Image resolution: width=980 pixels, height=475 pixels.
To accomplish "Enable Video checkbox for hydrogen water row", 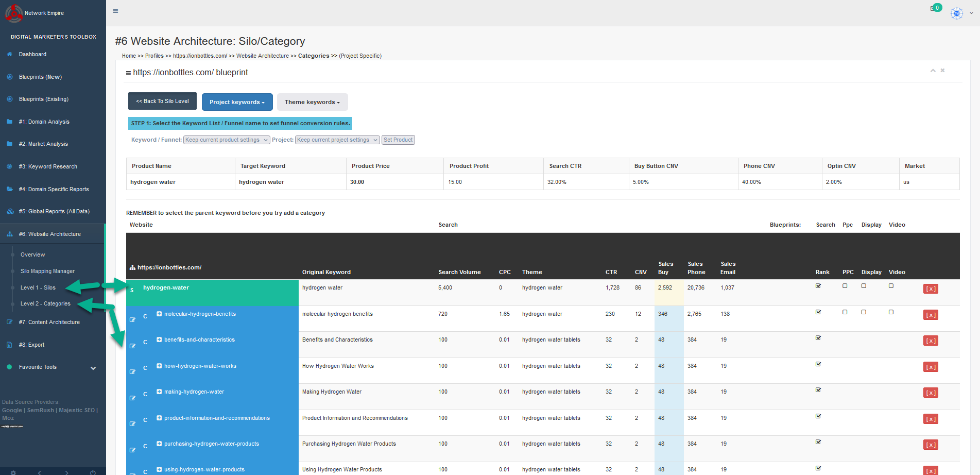I will pos(891,286).
